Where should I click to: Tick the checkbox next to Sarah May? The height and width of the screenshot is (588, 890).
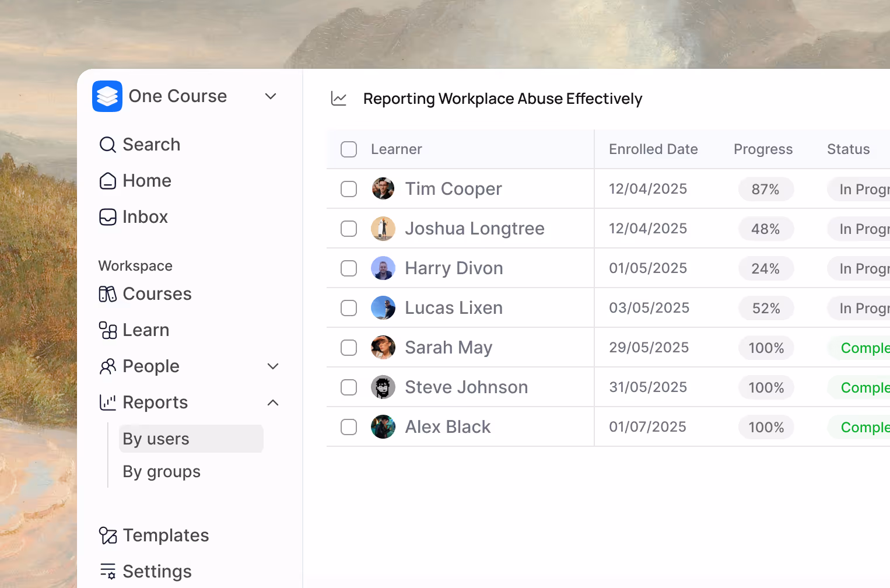[x=348, y=347]
